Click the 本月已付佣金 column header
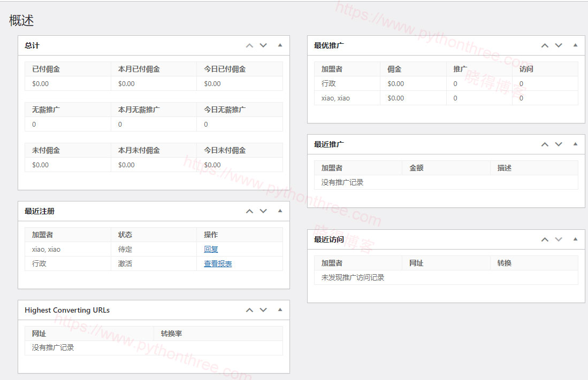This screenshot has height=380, width=588. point(139,69)
